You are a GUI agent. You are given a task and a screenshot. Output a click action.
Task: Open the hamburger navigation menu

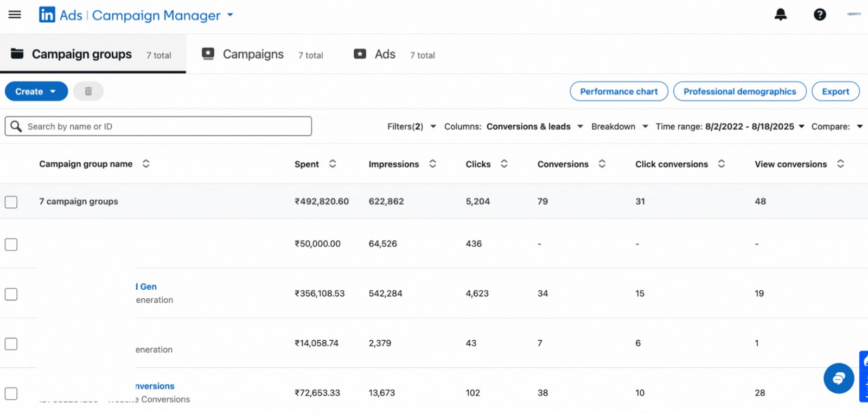(x=15, y=15)
